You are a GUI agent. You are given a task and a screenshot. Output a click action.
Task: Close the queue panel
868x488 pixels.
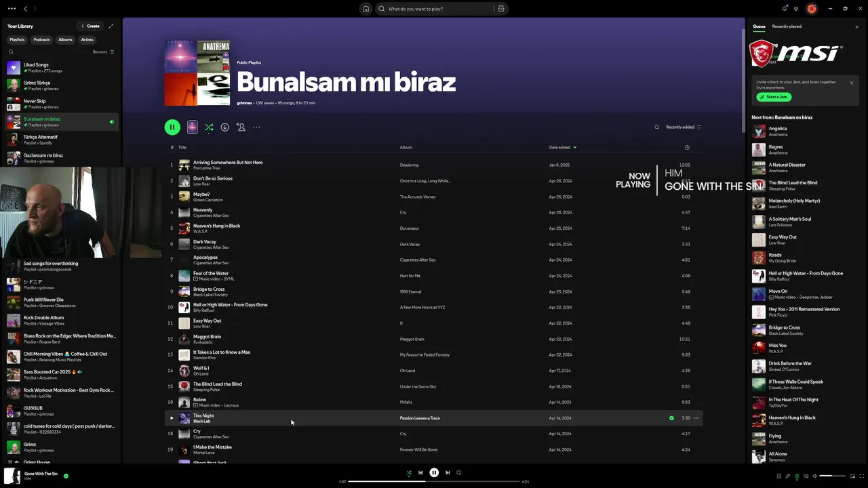[857, 26]
